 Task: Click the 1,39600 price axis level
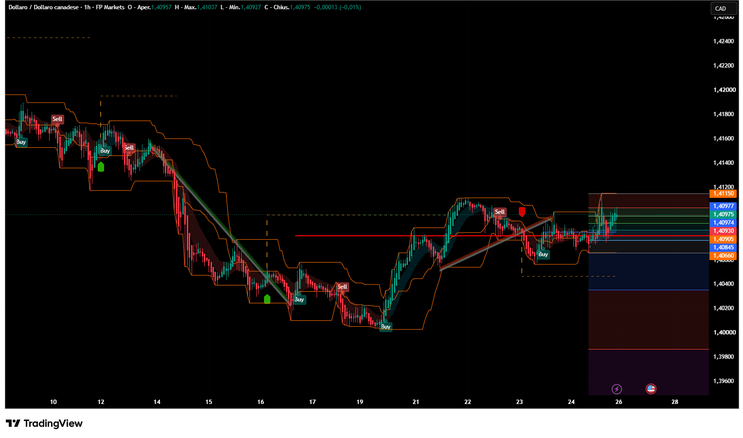coord(725,381)
